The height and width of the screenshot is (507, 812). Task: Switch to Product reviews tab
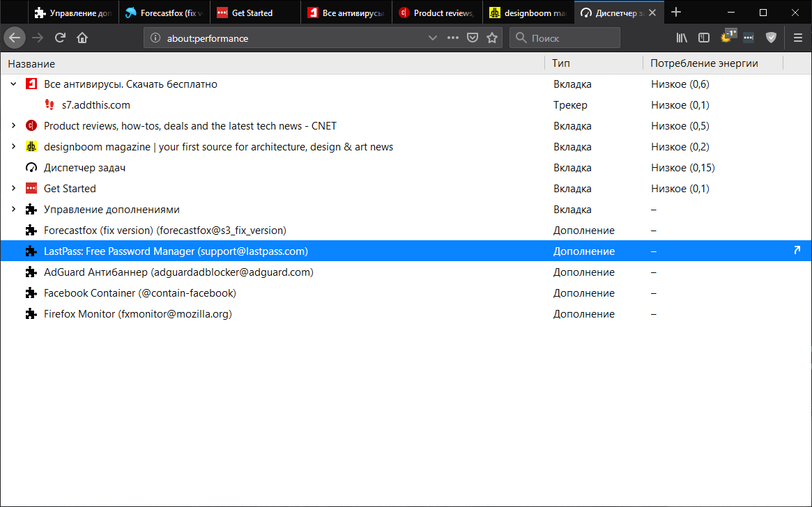point(437,13)
